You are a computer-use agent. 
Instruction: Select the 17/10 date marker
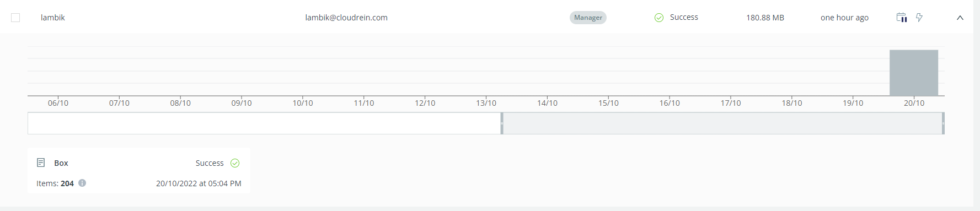point(731,103)
